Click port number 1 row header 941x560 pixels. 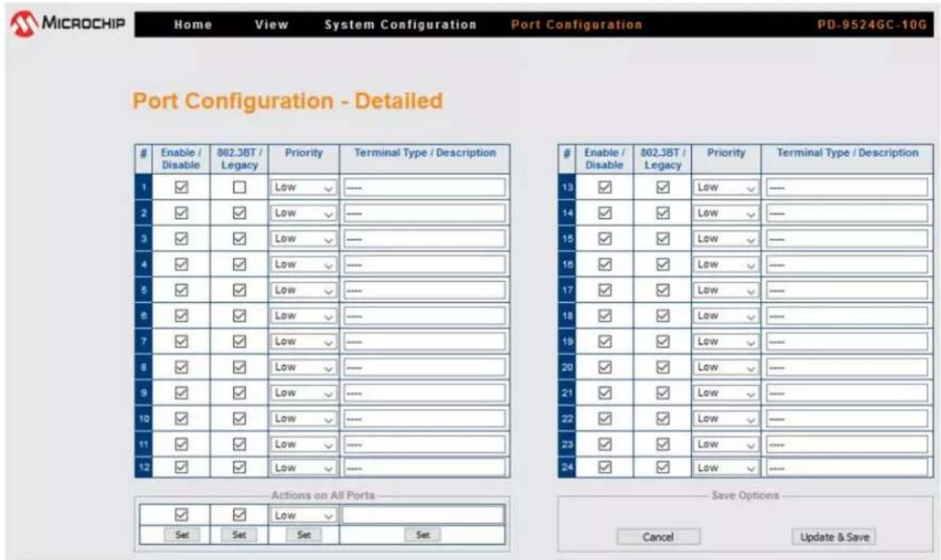point(144,187)
